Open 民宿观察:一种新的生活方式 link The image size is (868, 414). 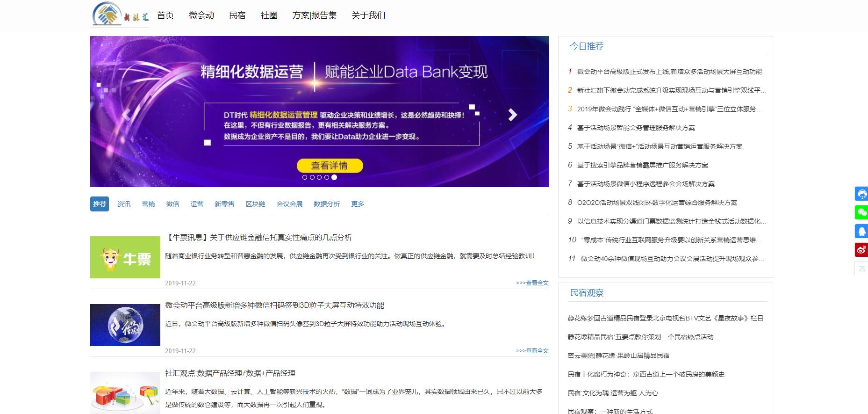(610, 411)
